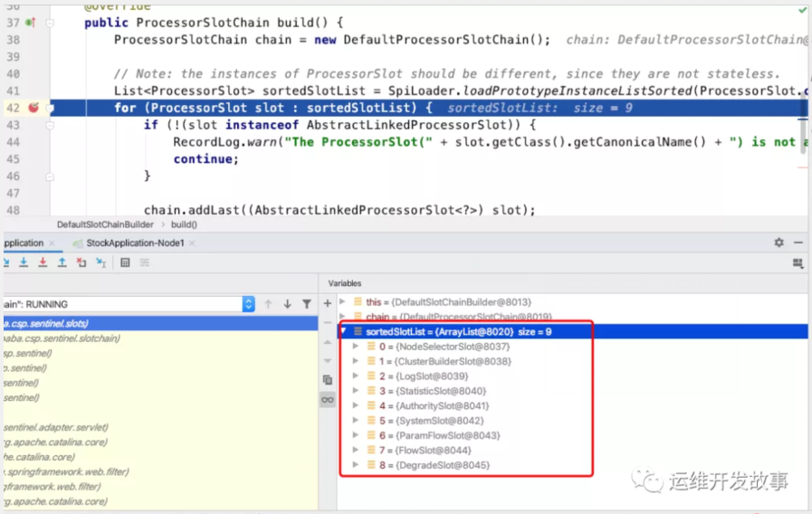812x514 pixels.
Task: Click the Step Out debugger icon
Action: pos(62,262)
